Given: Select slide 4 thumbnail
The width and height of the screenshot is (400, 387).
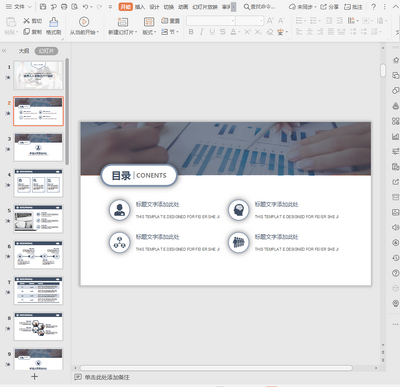Looking at the screenshot, I should tap(38, 183).
